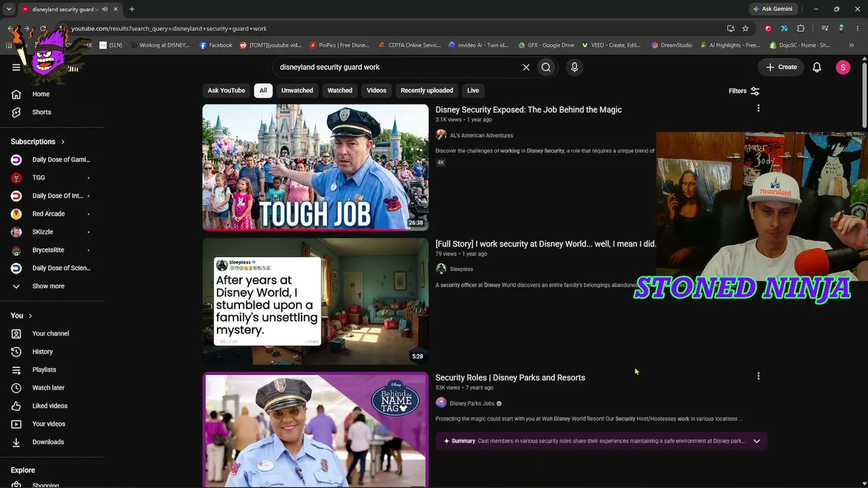Expand the You section chevron

click(30, 316)
